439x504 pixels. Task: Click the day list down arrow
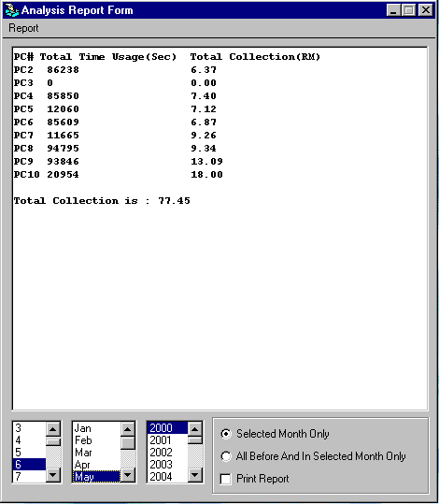click(53, 474)
